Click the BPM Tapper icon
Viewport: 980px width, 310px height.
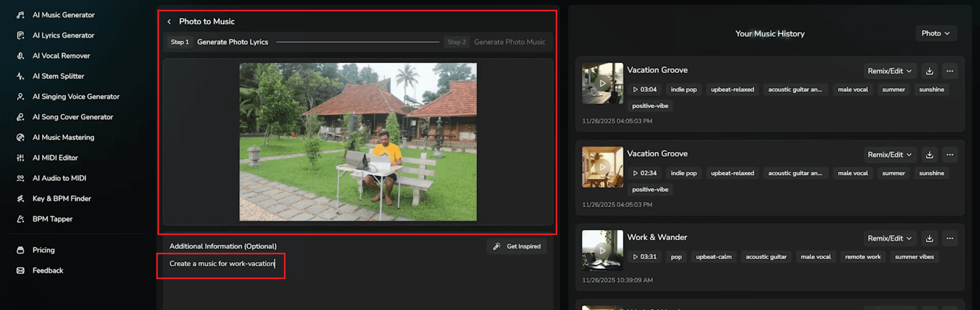click(x=21, y=219)
